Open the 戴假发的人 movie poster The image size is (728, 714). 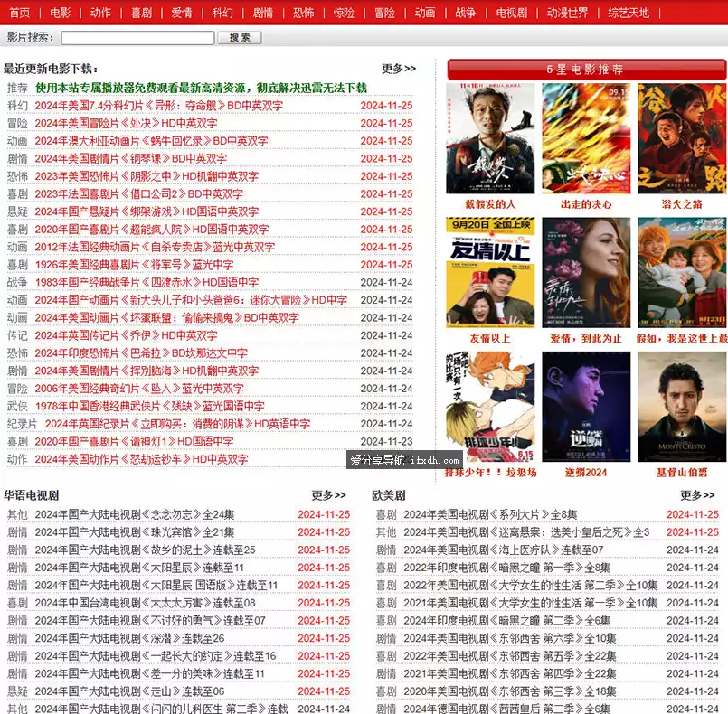point(490,138)
